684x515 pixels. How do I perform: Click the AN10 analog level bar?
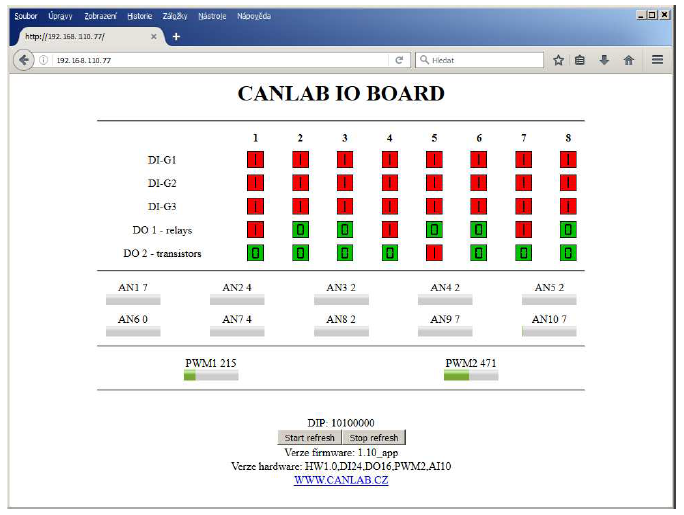click(549, 331)
